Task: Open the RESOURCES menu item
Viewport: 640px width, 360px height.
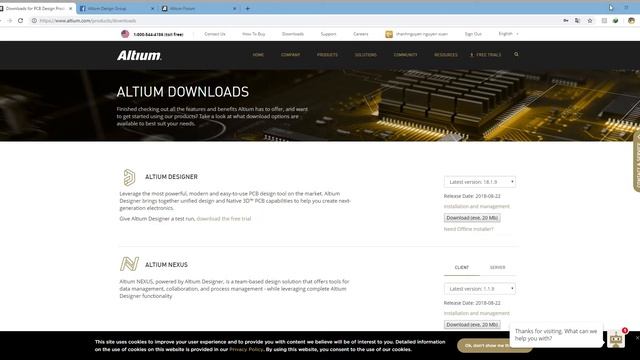Action: (x=446, y=55)
